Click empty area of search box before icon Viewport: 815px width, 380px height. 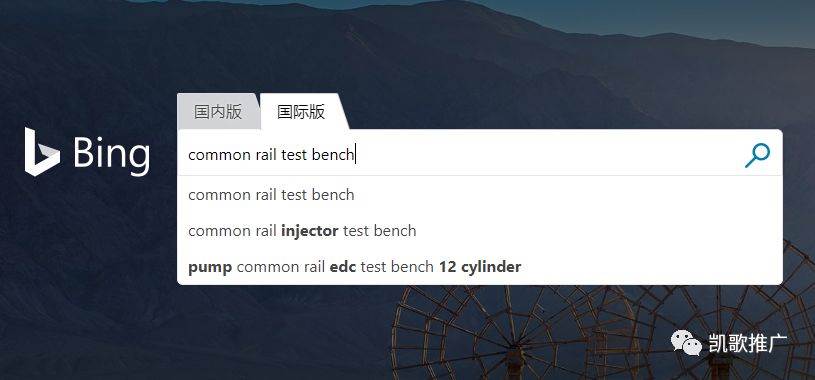[x=546, y=155]
